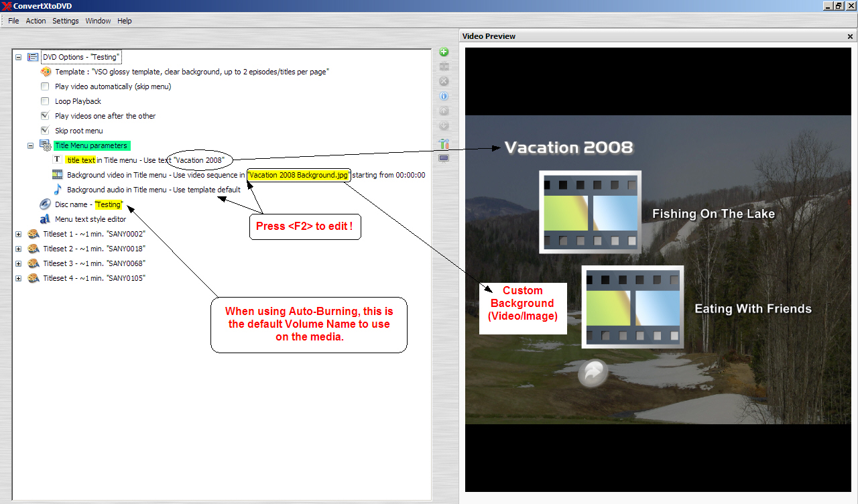The image size is (858, 504).
Task: Expand Titleset 4 SANY0105
Action: pyautogui.click(x=19, y=278)
